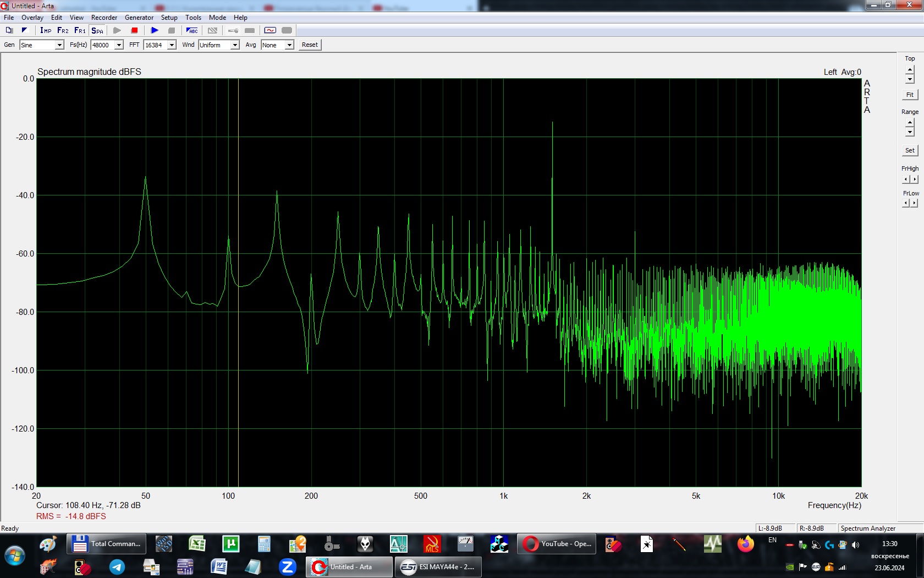This screenshot has height=578, width=924.
Task: Click the Set button
Action: (910, 150)
